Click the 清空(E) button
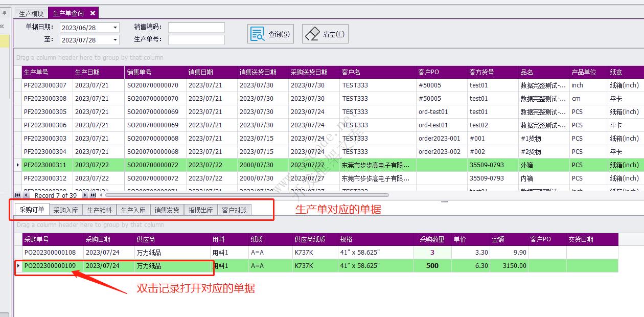Image resolution: width=644 pixels, height=317 pixels. pyautogui.click(x=325, y=33)
